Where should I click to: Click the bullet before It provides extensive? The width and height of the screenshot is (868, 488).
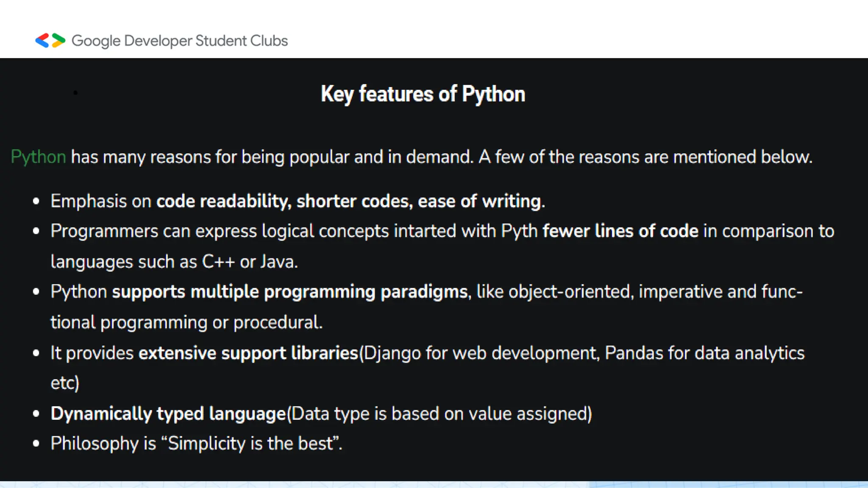36,353
